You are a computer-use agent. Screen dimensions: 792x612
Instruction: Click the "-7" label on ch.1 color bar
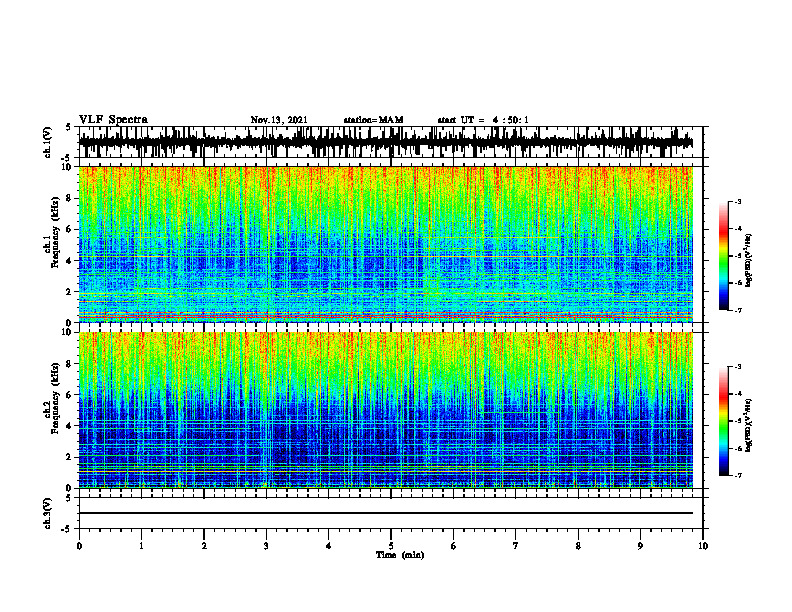pyautogui.click(x=737, y=310)
